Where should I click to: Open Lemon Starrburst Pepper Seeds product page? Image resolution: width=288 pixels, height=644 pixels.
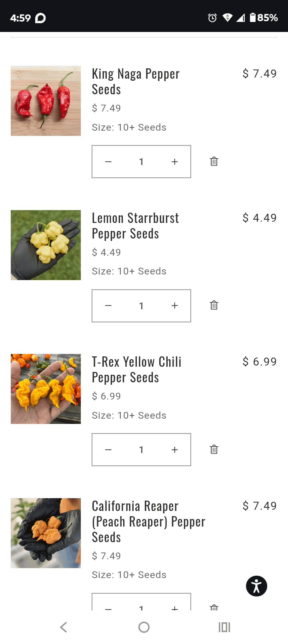(x=135, y=226)
